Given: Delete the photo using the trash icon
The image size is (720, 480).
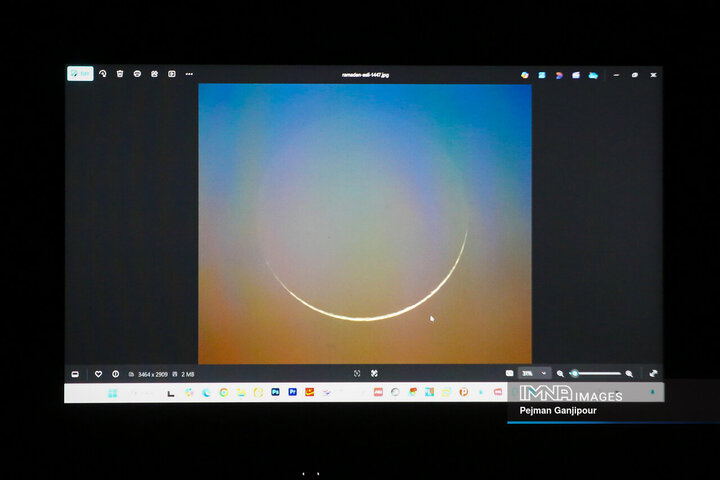Looking at the screenshot, I should (x=120, y=73).
